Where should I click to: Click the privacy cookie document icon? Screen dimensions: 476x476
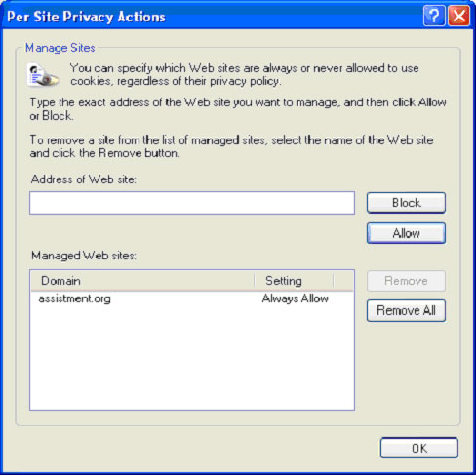point(43,75)
